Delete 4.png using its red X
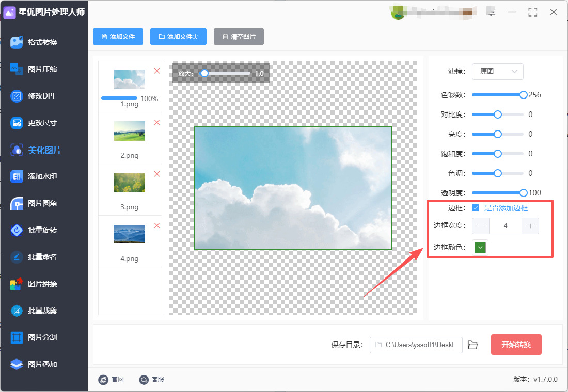This screenshot has width=568, height=392. tap(157, 225)
